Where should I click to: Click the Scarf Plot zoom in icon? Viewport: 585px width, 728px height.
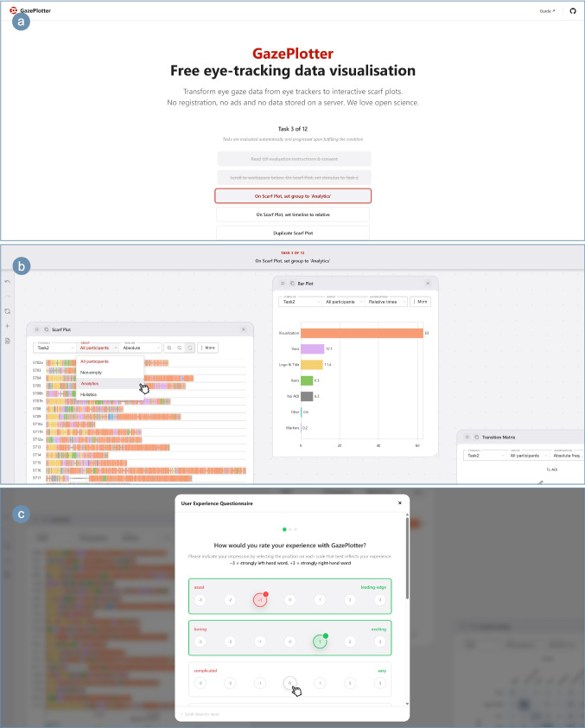click(x=169, y=348)
